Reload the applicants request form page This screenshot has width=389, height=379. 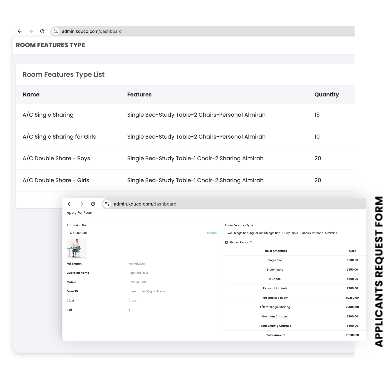[93, 204]
